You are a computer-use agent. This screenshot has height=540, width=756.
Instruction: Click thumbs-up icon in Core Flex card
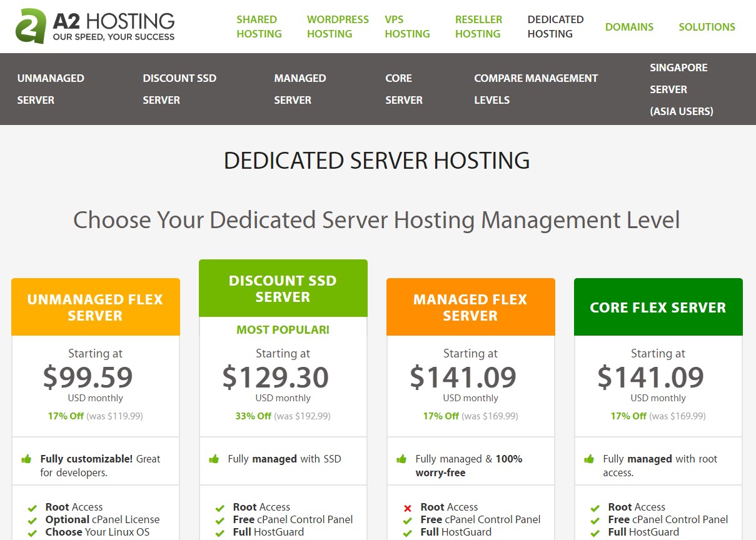pos(589,459)
